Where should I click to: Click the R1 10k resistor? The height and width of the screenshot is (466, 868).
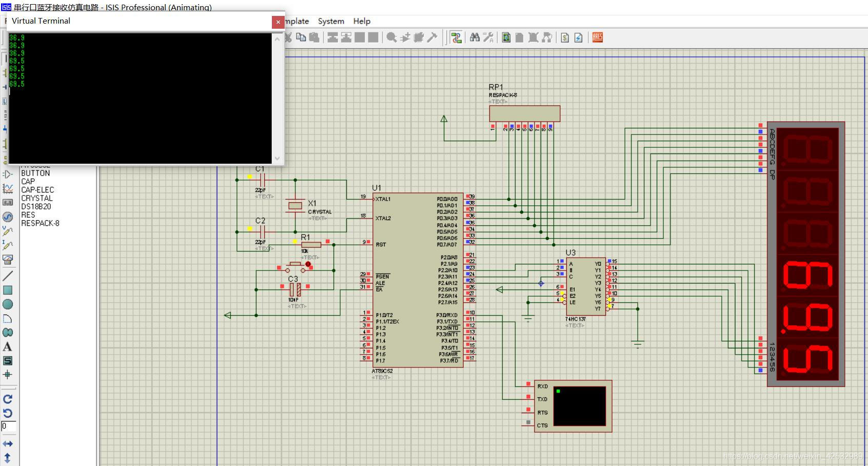pos(311,245)
